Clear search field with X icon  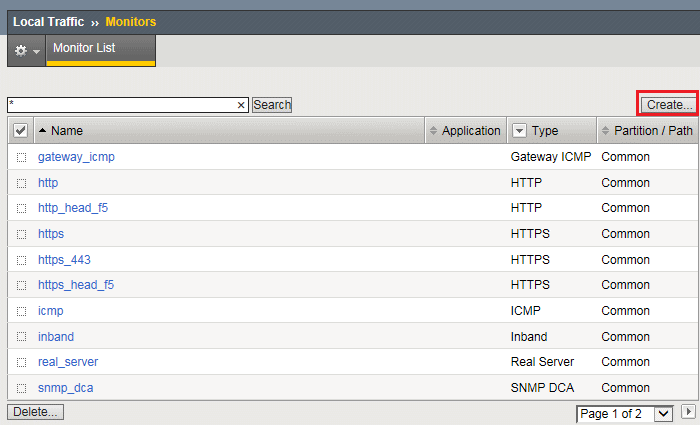pos(241,105)
